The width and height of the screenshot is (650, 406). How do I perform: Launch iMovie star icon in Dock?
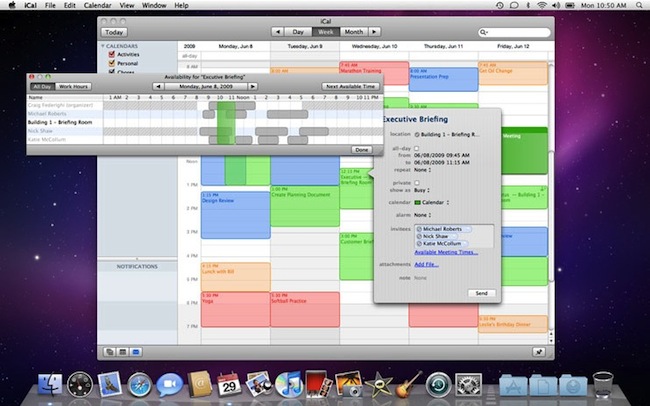click(378, 384)
